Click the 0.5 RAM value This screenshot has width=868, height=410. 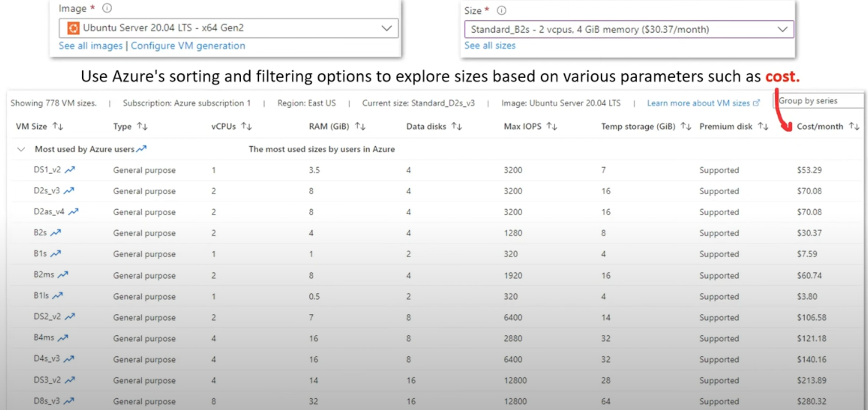[x=314, y=296]
